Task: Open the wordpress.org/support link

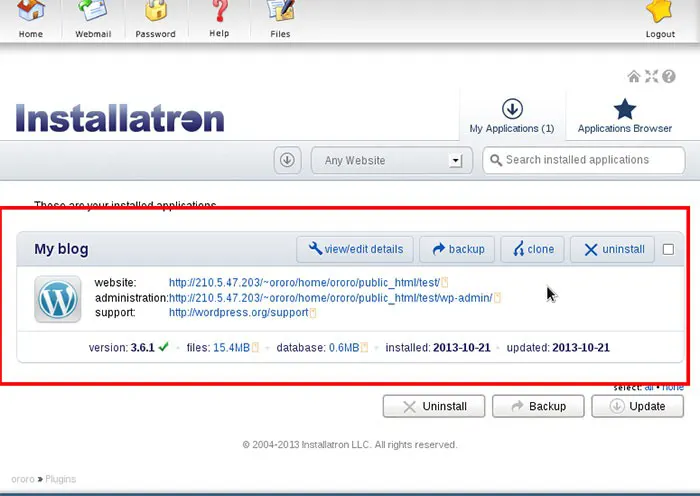Action: pyautogui.click(x=239, y=313)
